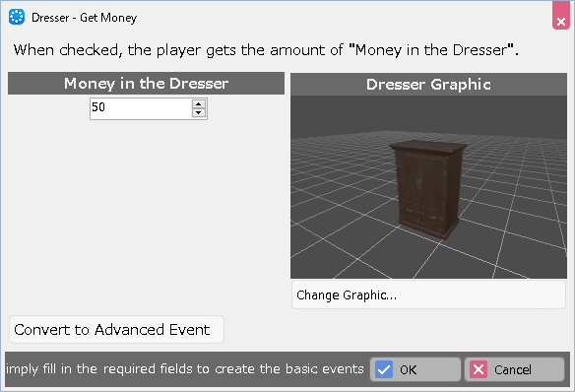Screen dimensions: 575x392
Task: Cancel the dresser event dialog
Action: point(514,369)
